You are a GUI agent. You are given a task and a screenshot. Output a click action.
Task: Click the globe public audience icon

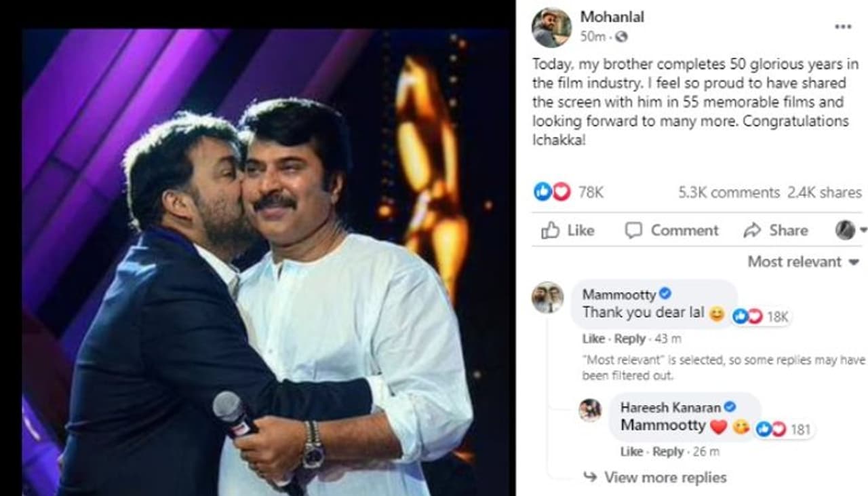point(622,37)
